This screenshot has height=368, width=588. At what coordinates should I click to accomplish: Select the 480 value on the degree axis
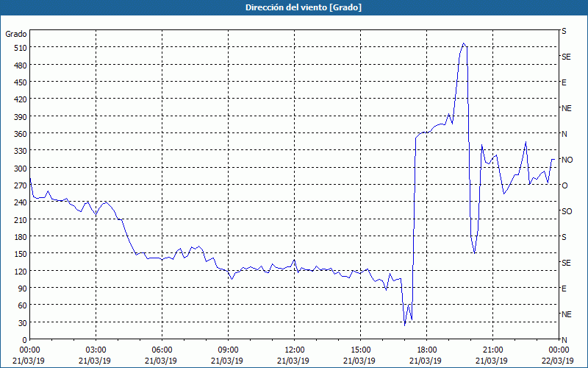(x=21, y=66)
